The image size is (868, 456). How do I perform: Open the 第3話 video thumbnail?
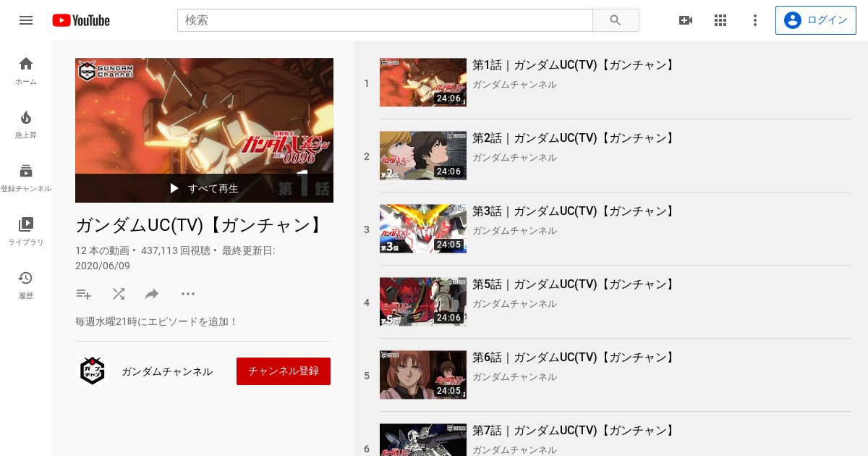423,229
